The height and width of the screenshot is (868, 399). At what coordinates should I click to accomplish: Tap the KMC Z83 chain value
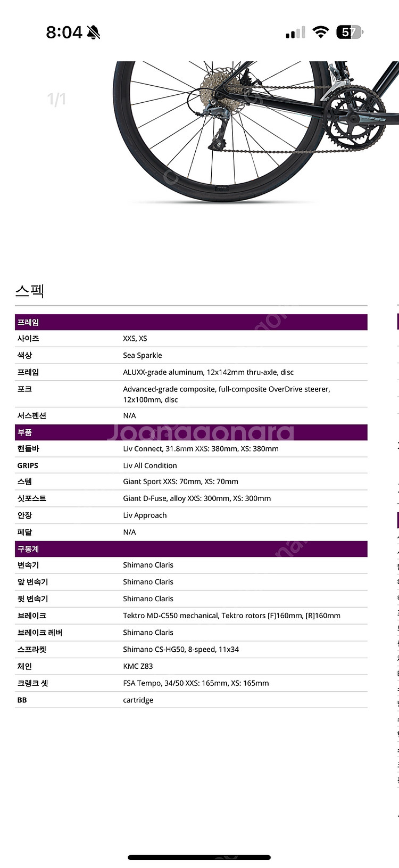tap(138, 666)
